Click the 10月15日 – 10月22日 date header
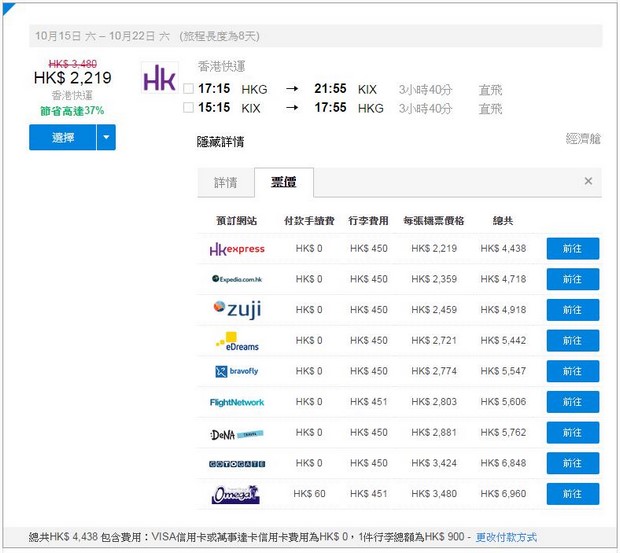620x553 pixels. (147, 36)
